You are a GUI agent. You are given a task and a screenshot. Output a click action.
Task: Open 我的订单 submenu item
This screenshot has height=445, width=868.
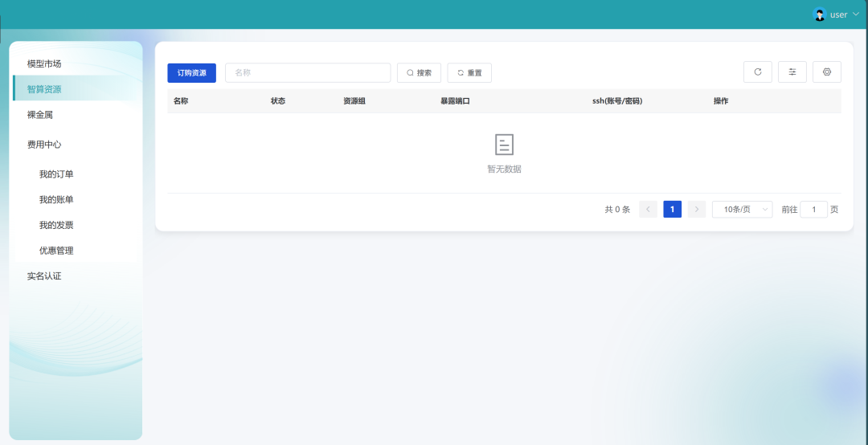click(x=56, y=174)
